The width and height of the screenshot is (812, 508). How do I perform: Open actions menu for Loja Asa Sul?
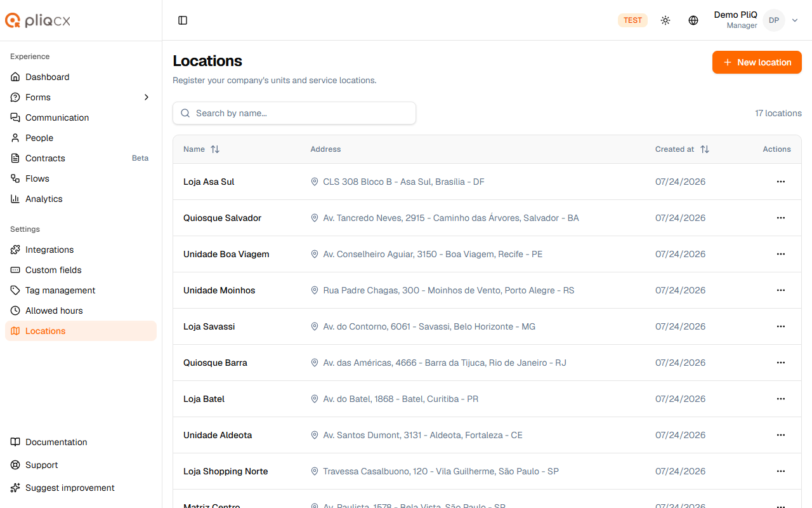click(x=781, y=182)
